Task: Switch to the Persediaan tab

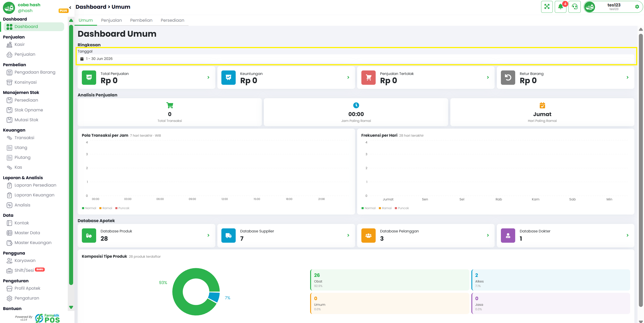Action: [172, 20]
